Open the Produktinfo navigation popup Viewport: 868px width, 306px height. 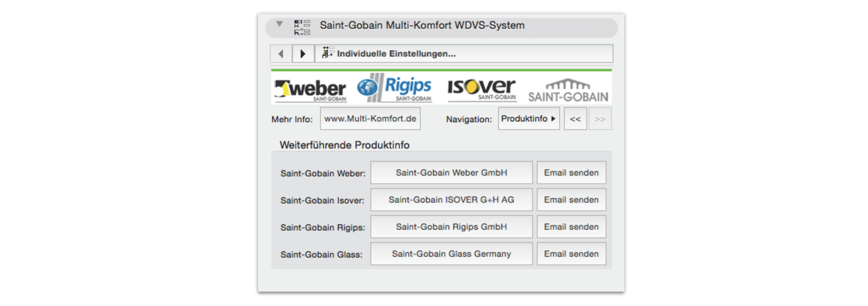pyautogui.click(x=528, y=119)
